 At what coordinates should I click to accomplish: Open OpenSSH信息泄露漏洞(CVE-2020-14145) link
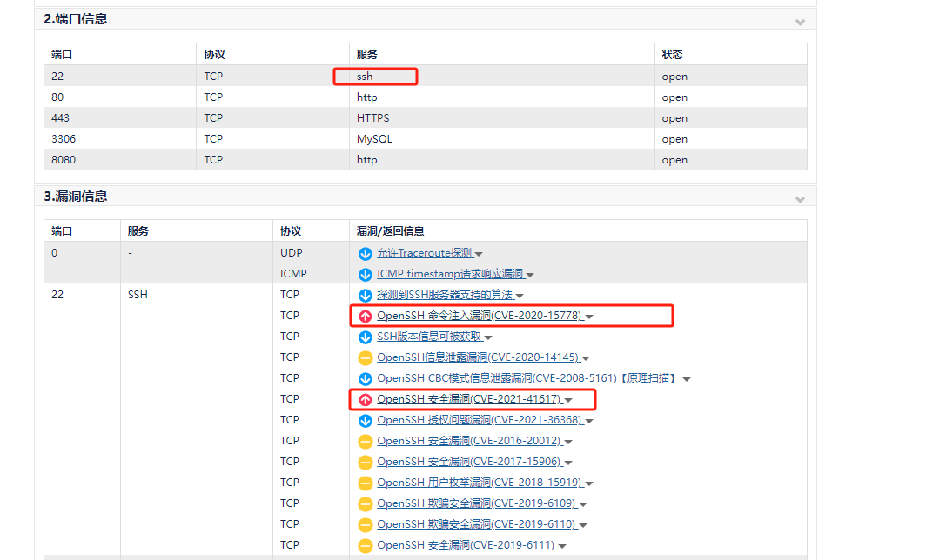coord(478,357)
